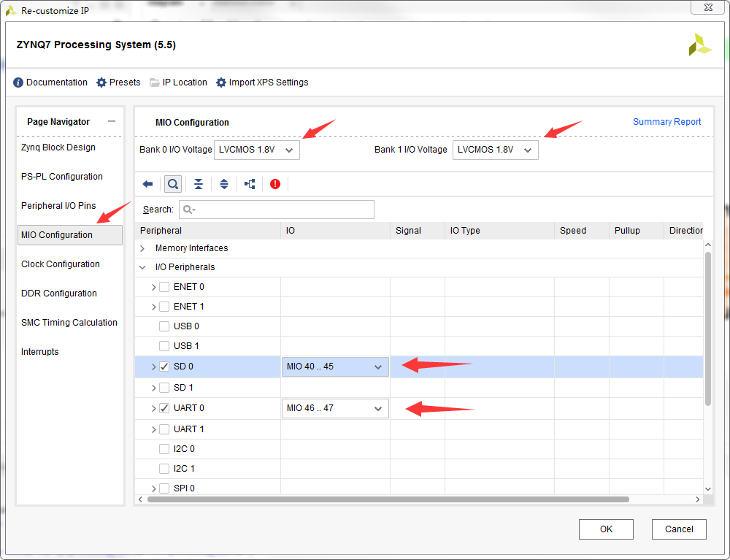Image resolution: width=730 pixels, height=560 pixels.
Task: Click the horizontal scrollbar thumb
Action: pyautogui.click(x=388, y=499)
